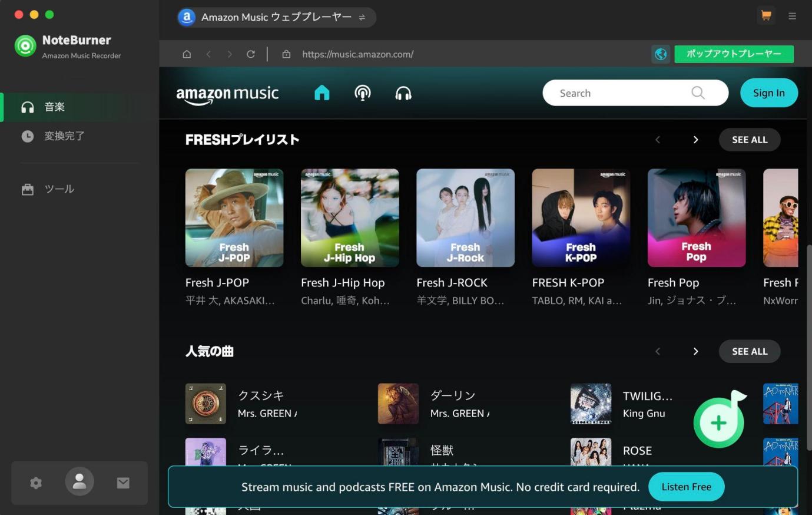
Task: Select the 変換完了 sidebar tab
Action: coord(64,136)
